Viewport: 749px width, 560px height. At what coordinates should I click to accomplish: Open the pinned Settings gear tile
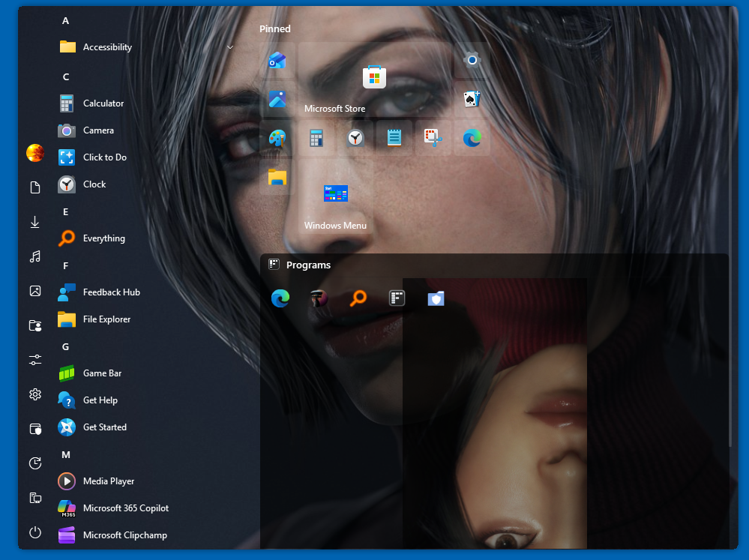point(472,60)
